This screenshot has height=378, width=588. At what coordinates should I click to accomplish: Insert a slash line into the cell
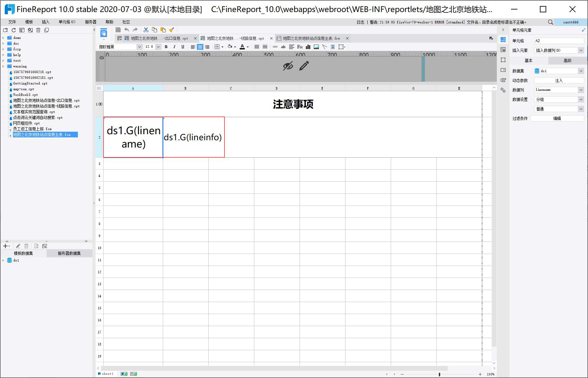click(x=325, y=47)
